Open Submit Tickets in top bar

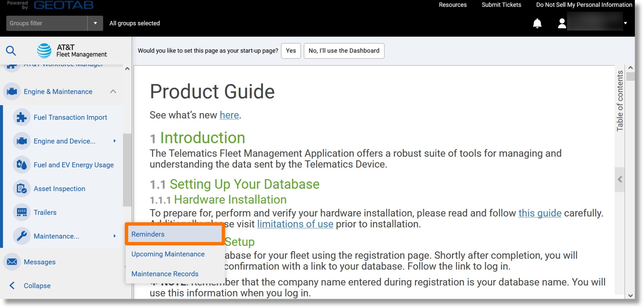pyautogui.click(x=501, y=5)
